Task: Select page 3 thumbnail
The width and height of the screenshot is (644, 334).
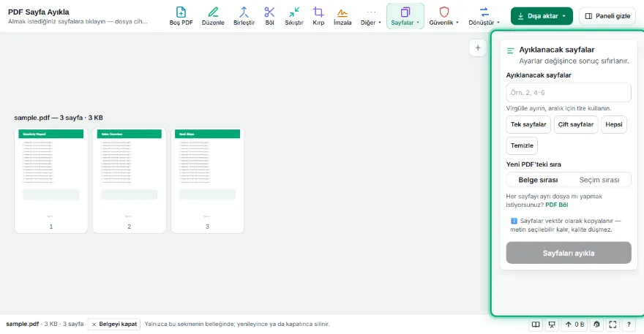Action: 207,181
